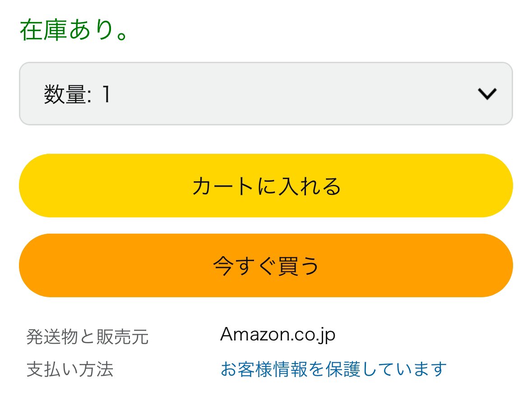
Task: Click the Amazon.co.jp seller name
Action: pyautogui.click(x=278, y=335)
